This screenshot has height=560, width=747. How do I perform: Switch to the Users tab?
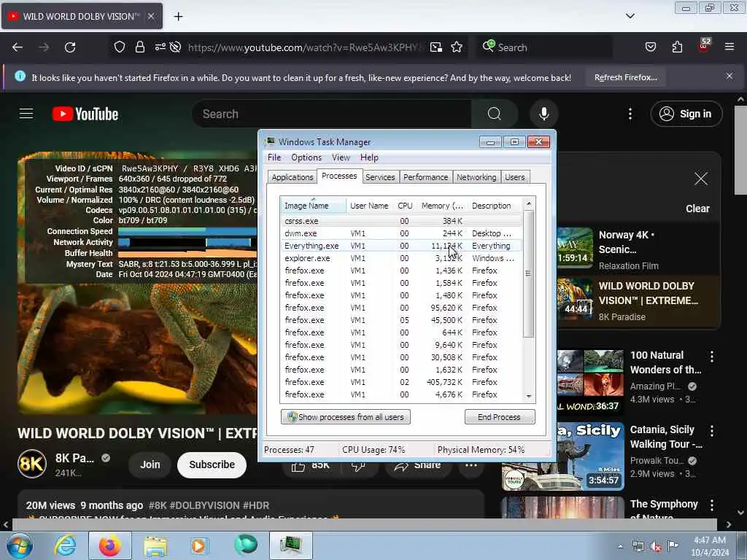(x=514, y=177)
